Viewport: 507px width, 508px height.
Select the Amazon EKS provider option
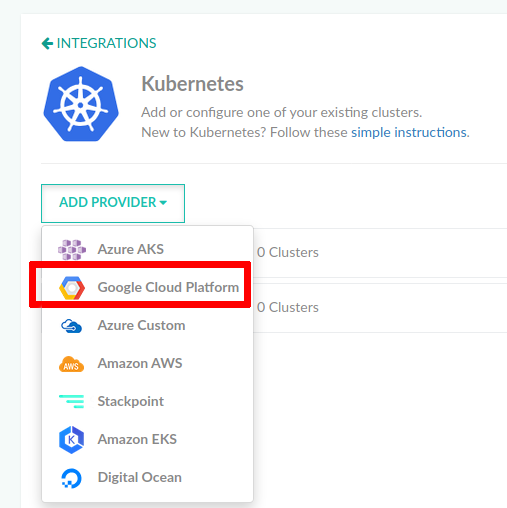[147, 440]
